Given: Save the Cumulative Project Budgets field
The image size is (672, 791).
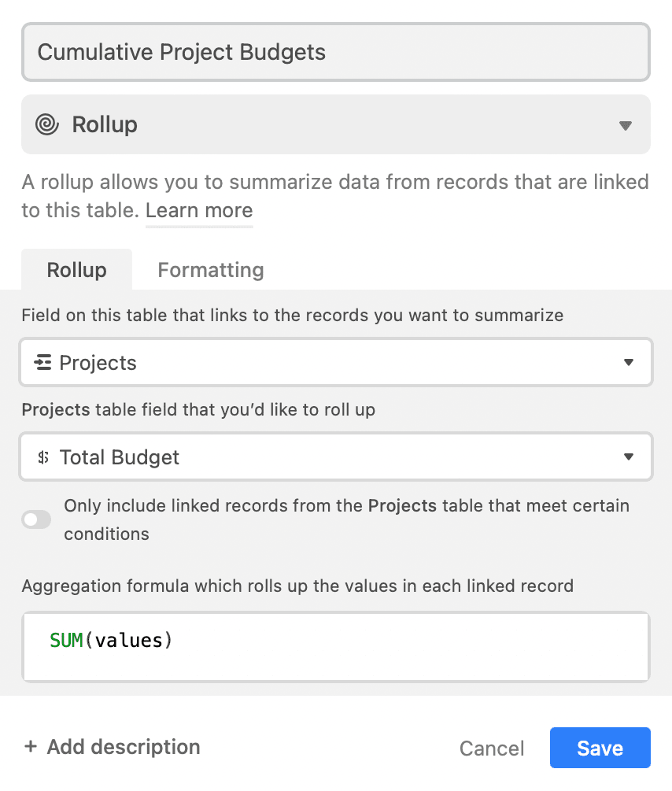Looking at the screenshot, I should (600, 748).
